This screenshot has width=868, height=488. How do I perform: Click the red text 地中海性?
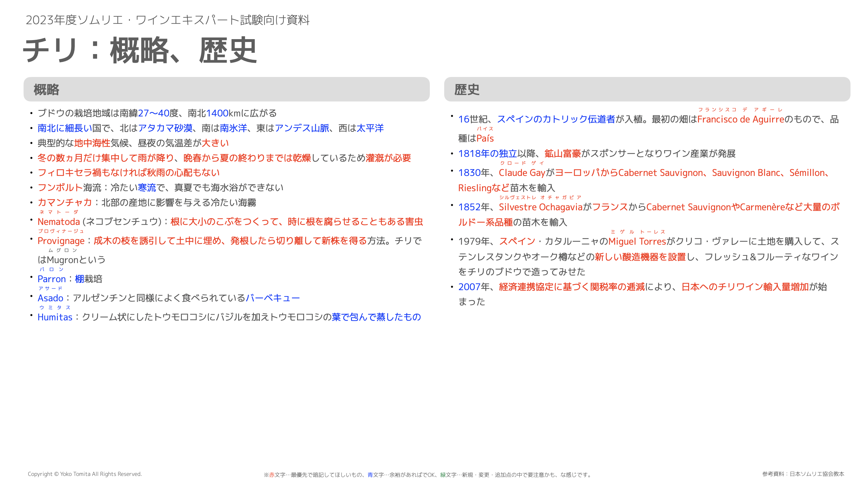[92, 143]
